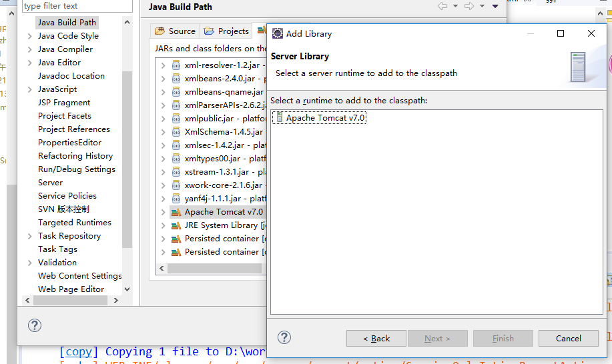
Task: Switch to the Source tab
Action: [x=175, y=31]
